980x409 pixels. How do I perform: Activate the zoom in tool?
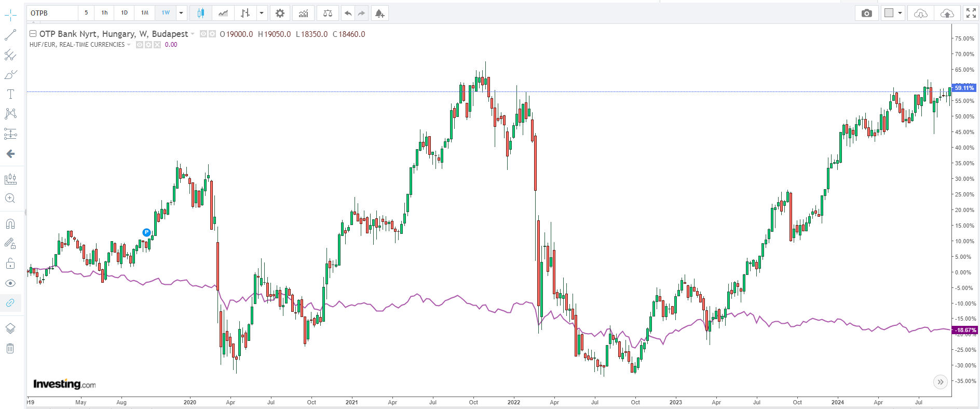[10, 199]
